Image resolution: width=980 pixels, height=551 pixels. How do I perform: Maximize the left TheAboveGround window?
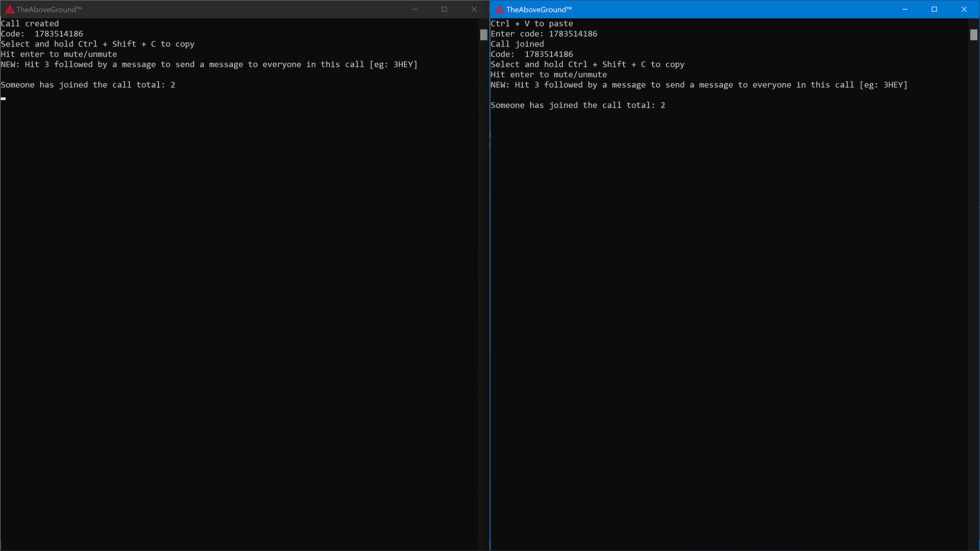click(x=445, y=9)
